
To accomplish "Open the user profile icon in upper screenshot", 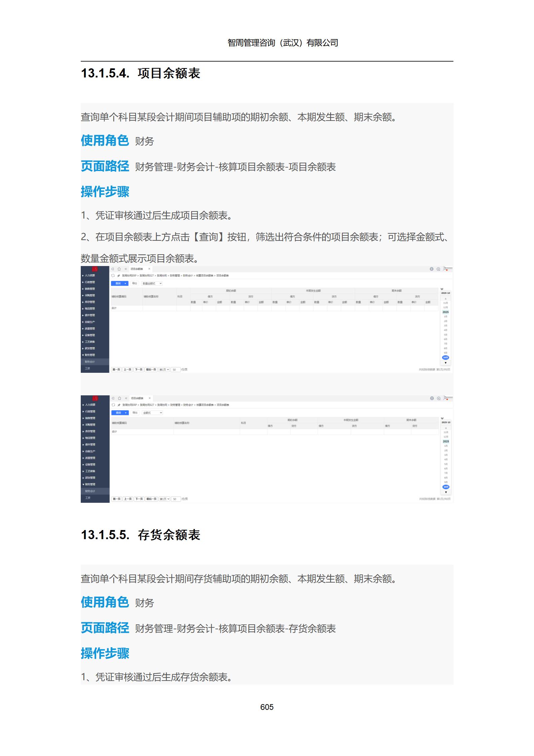I will (x=445, y=269).
